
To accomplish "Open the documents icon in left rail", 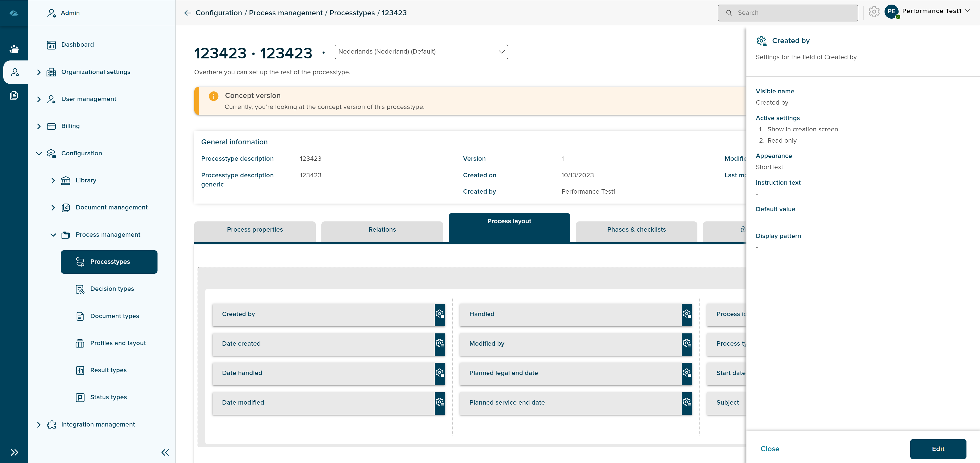I will click(x=14, y=96).
